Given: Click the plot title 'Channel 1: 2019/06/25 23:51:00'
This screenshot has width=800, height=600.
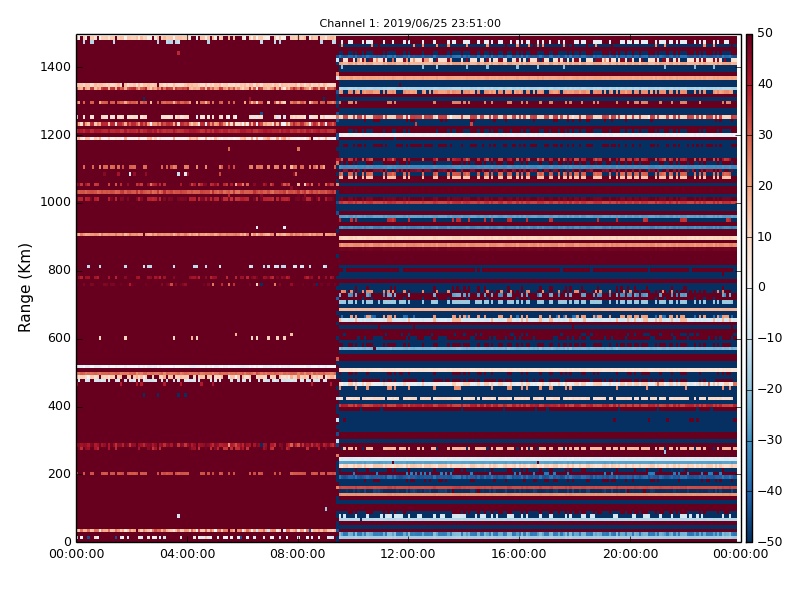Looking at the screenshot, I should click(x=410, y=23).
